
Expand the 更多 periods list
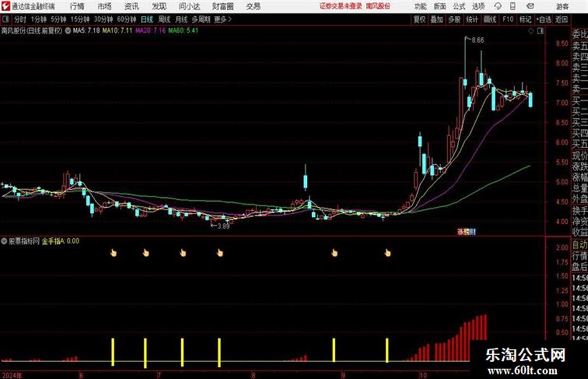coord(223,19)
